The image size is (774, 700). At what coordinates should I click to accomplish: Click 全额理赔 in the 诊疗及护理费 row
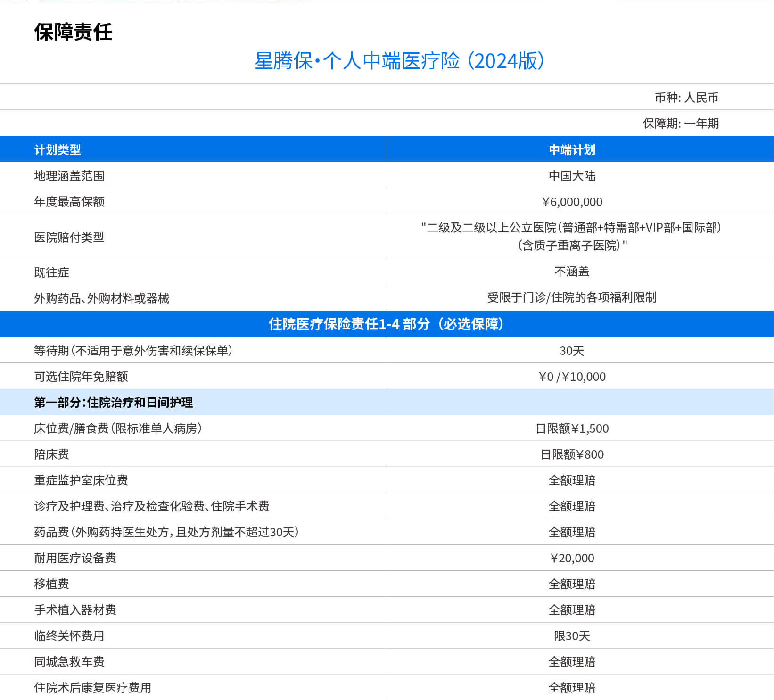(x=572, y=506)
